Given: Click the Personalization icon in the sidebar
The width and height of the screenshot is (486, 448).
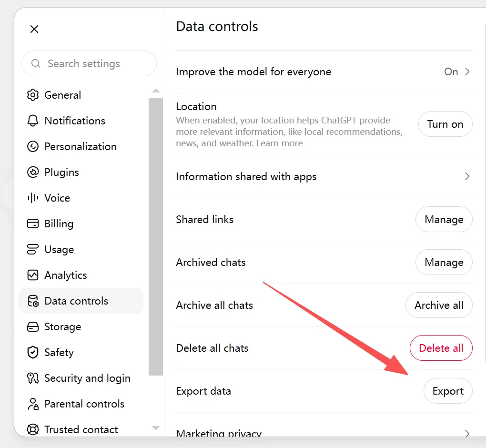Looking at the screenshot, I should pyautogui.click(x=33, y=146).
